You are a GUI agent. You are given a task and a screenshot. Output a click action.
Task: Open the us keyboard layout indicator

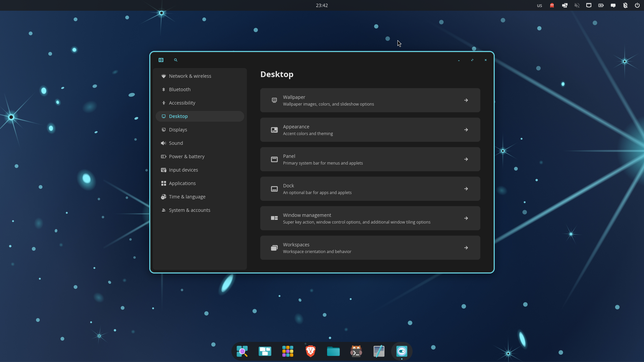(x=539, y=5)
